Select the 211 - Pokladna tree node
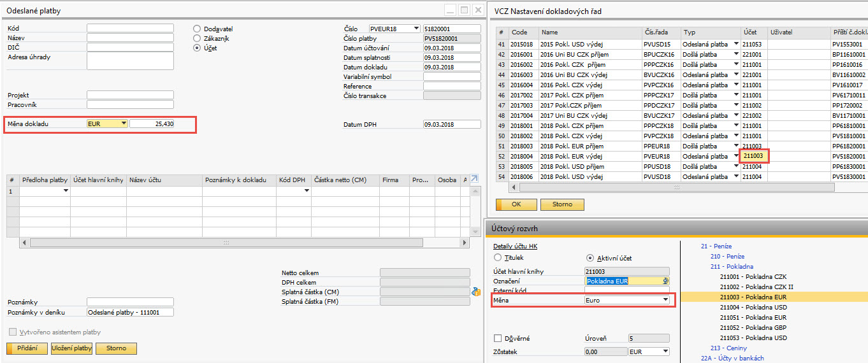Image resolution: width=868 pixels, height=363 pixels. pyautogui.click(x=732, y=266)
